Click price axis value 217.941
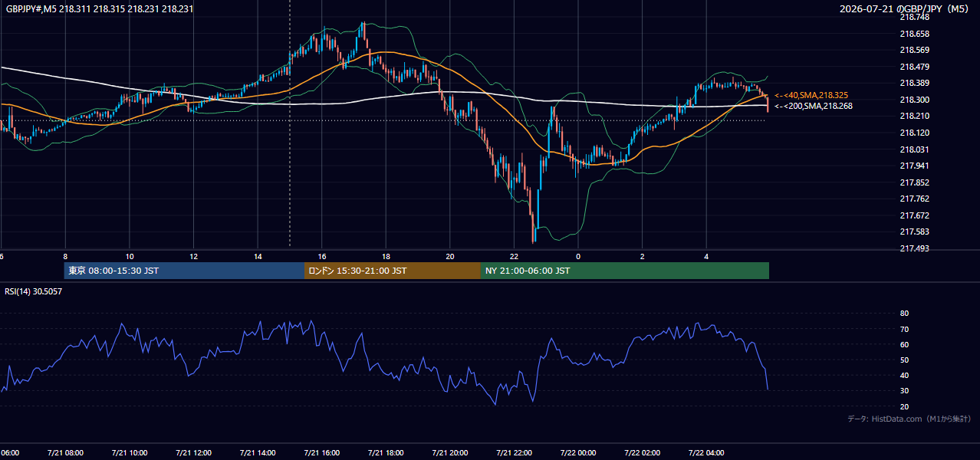980x460 pixels. click(x=913, y=166)
